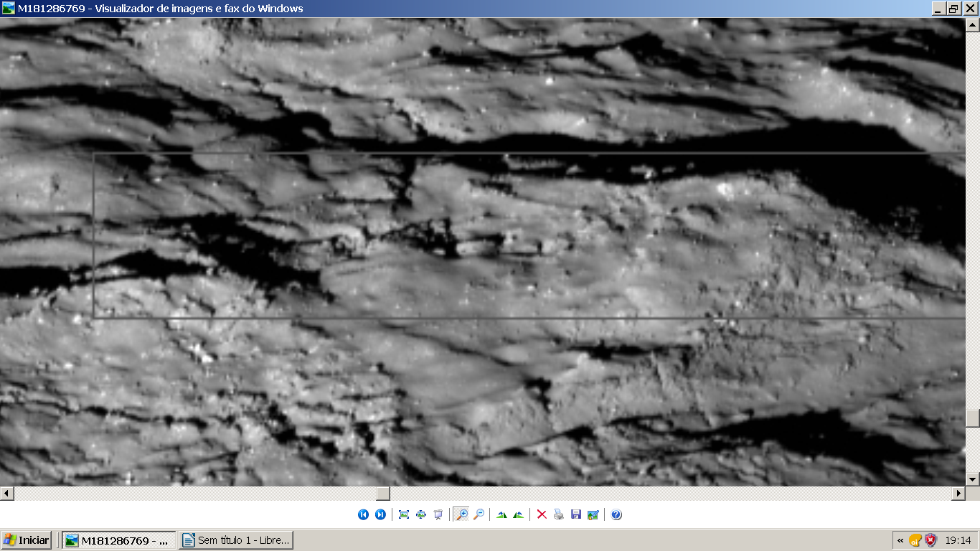Expand hidden system tray icons
The image size is (980, 551).
[900, 540]
